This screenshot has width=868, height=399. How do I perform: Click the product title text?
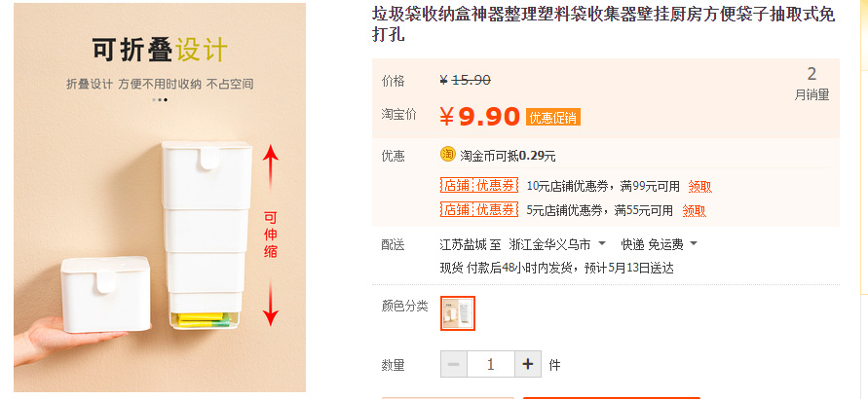(604, 24)
